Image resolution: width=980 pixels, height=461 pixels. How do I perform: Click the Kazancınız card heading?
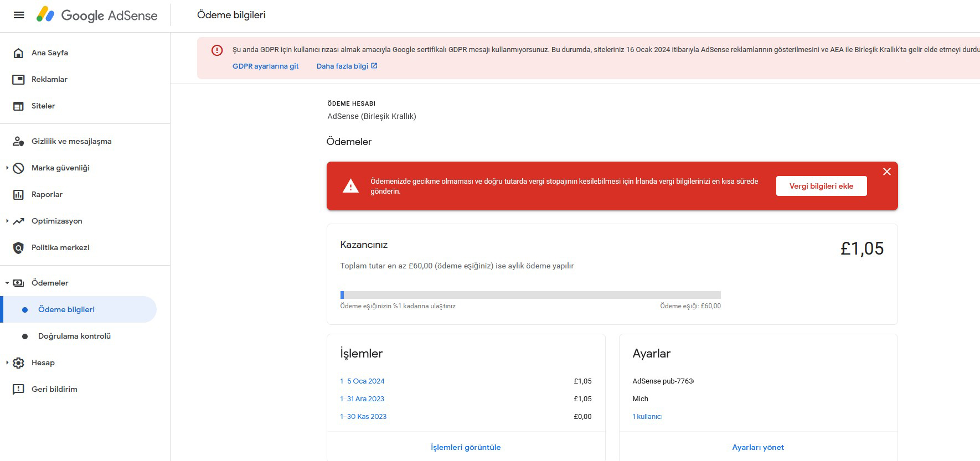[x=364, y=245]
